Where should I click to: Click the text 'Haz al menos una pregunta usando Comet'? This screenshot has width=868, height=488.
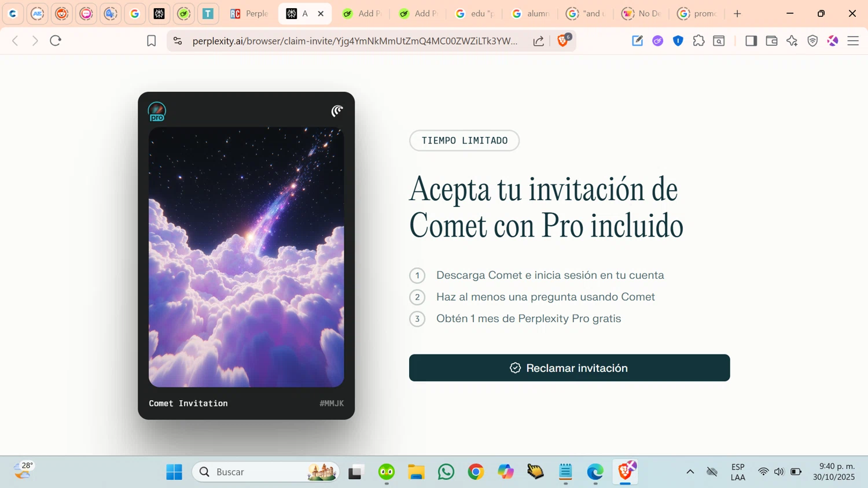pos(546,297)
